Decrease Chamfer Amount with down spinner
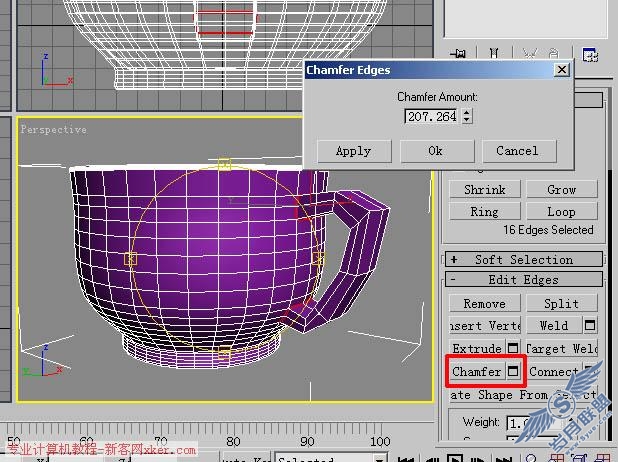 coord(467,120)
